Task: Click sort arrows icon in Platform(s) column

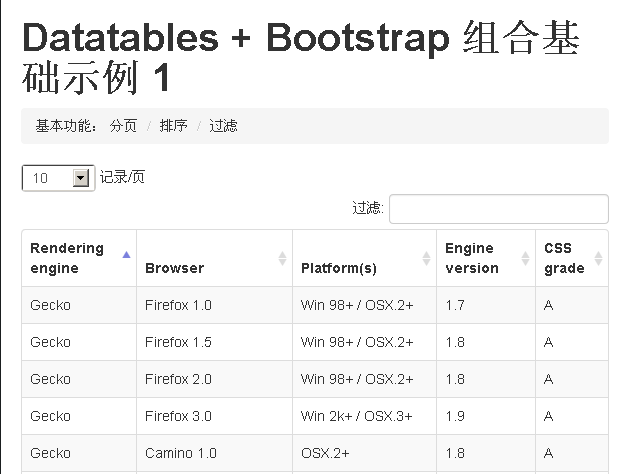Action: coord(426,258)
